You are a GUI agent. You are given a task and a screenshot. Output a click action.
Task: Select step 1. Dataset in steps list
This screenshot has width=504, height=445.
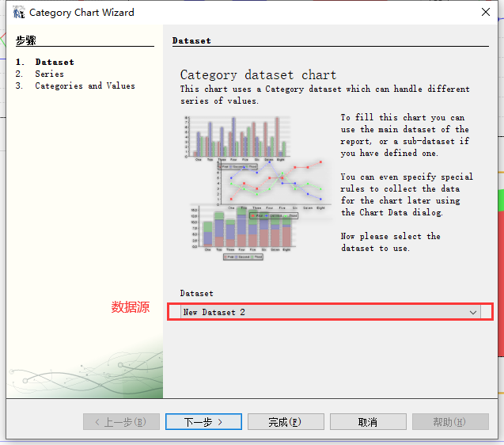tap(44, 62)
